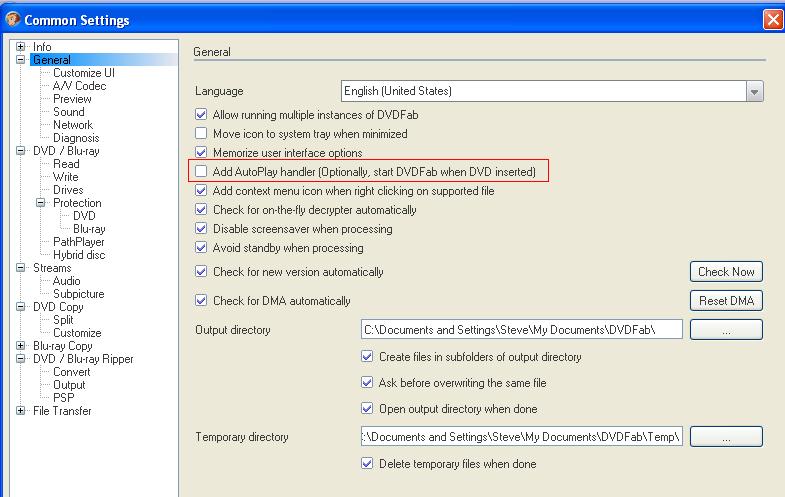Screen dimensions: 785x497
Task: Toggle Memorize user interface options checkbox
Action: click(201, 152)
